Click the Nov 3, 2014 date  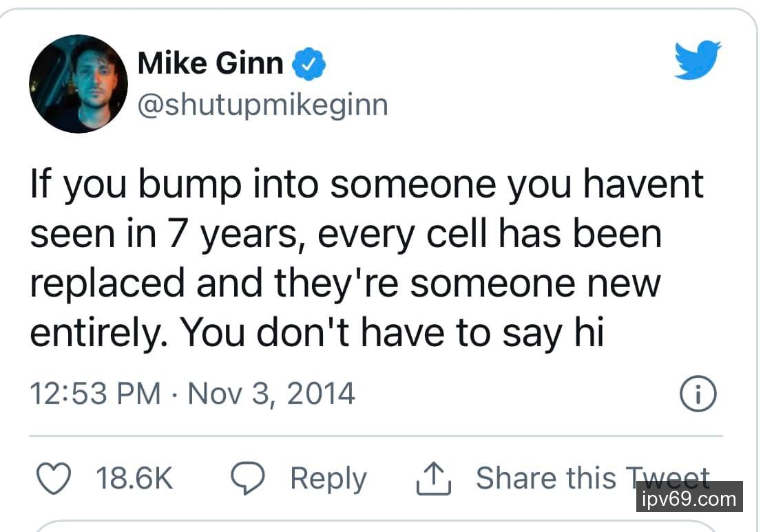(271, 394)
